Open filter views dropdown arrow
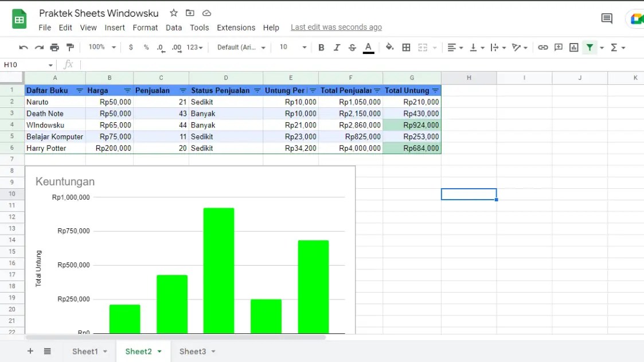The image size is (644, 362). click(602, 48)
